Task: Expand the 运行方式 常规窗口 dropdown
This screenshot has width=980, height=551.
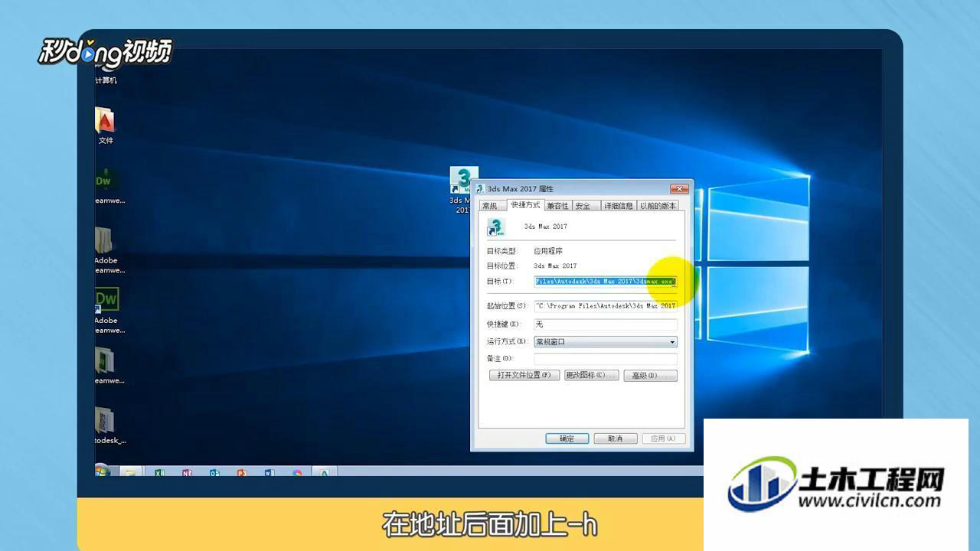Action: 606,341
